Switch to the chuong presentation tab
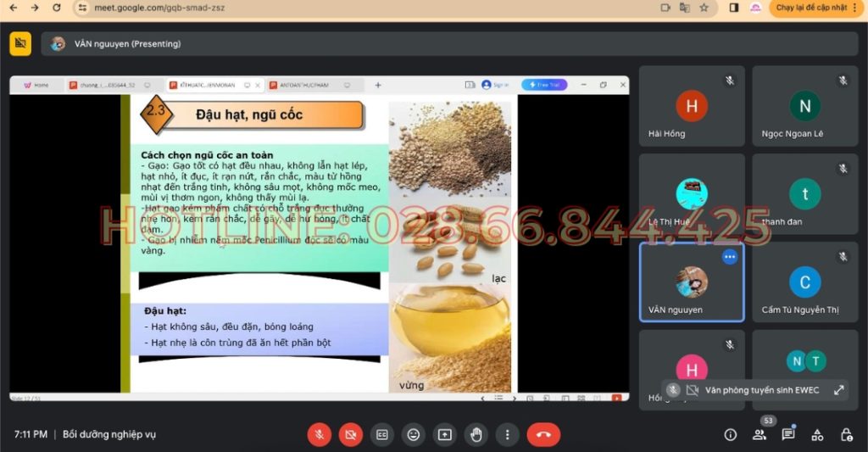 pyautogui.click(x=108, y=85)
